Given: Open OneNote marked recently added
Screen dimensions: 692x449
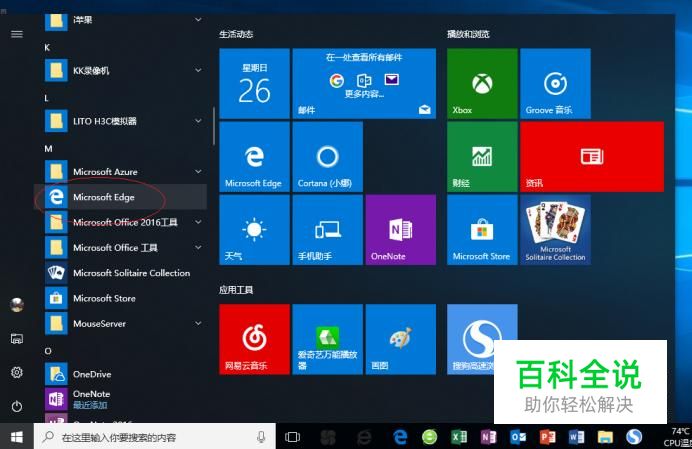Looking at the screenshot, I should [120, 399].
